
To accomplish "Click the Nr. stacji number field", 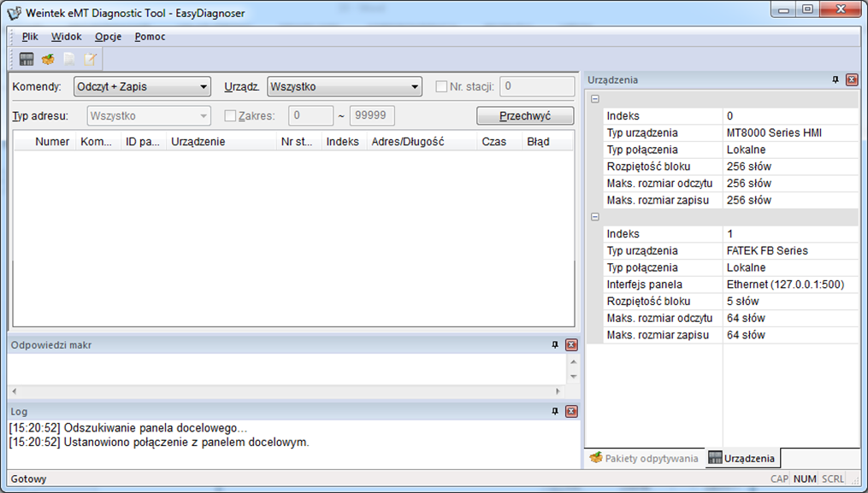I will point(537,86).
